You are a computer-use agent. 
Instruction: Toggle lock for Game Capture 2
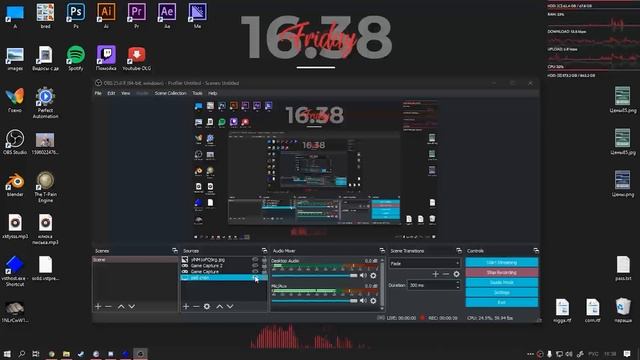264,266
